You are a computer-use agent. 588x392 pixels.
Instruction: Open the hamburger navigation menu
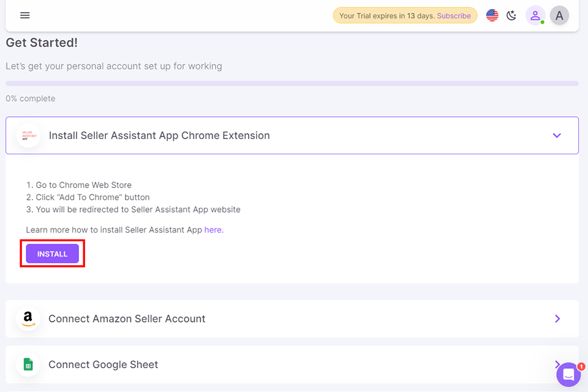(24, 15)
